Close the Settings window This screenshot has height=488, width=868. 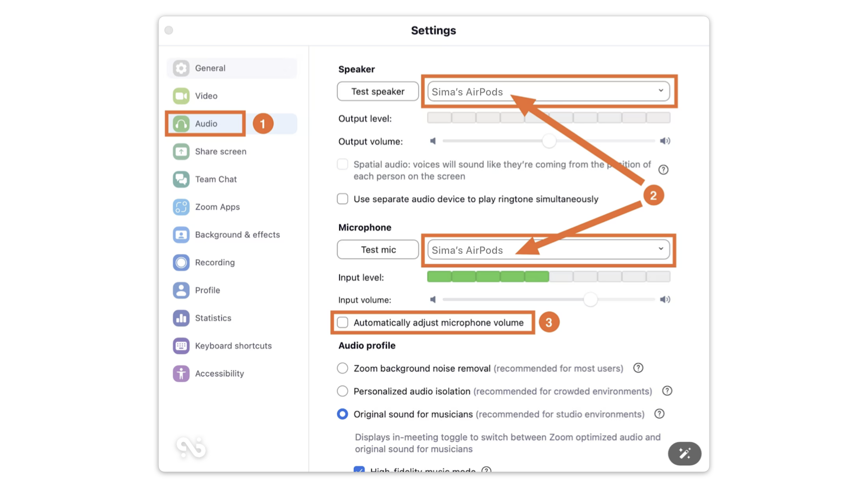(169, 30)
